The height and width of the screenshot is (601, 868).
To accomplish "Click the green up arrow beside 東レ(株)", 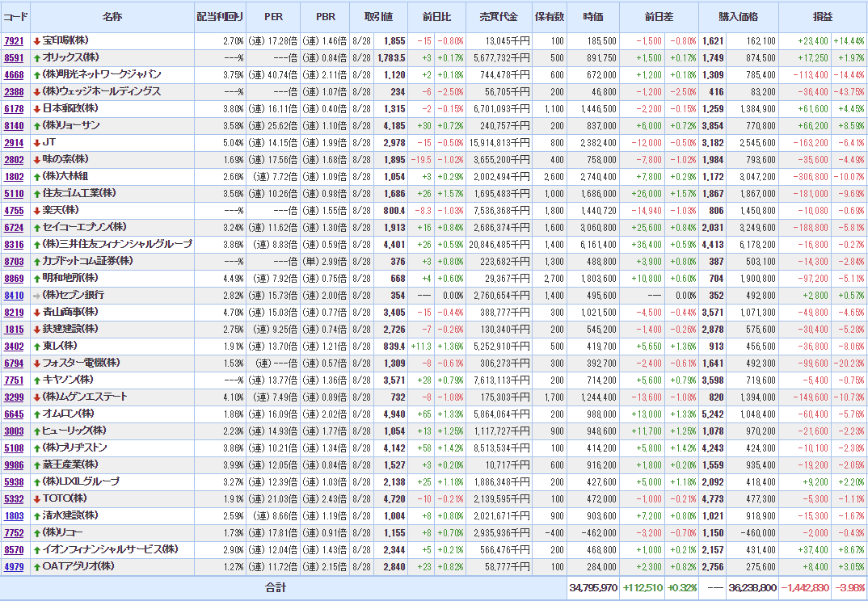I will coord(37,346).
